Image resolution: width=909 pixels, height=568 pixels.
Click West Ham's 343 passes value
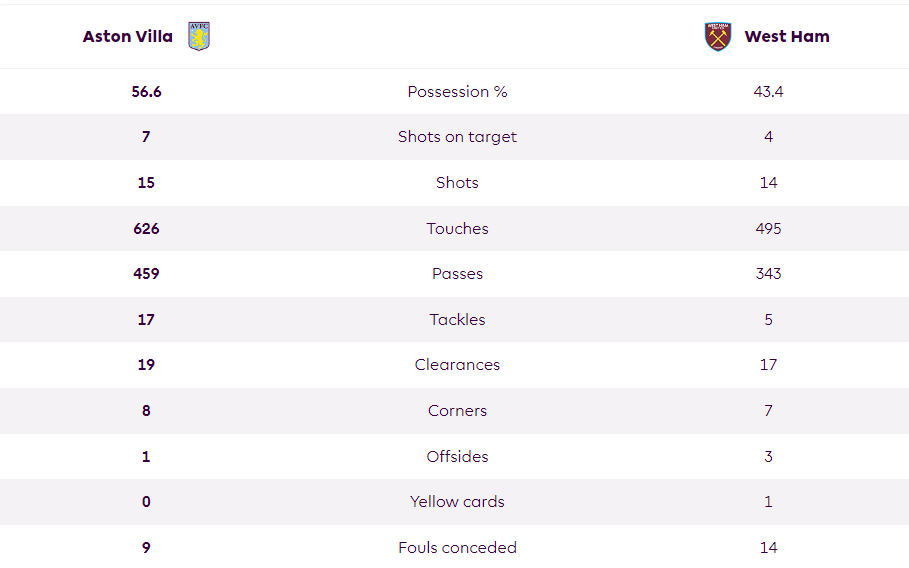click(x=768, y=274)
